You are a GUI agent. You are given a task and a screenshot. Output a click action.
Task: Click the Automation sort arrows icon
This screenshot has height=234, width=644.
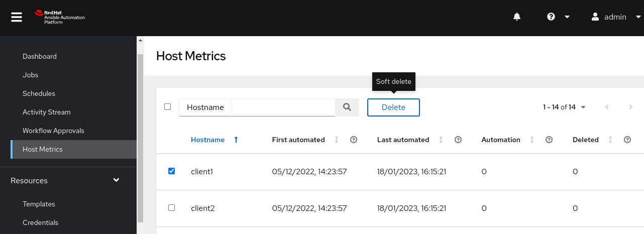532,140
